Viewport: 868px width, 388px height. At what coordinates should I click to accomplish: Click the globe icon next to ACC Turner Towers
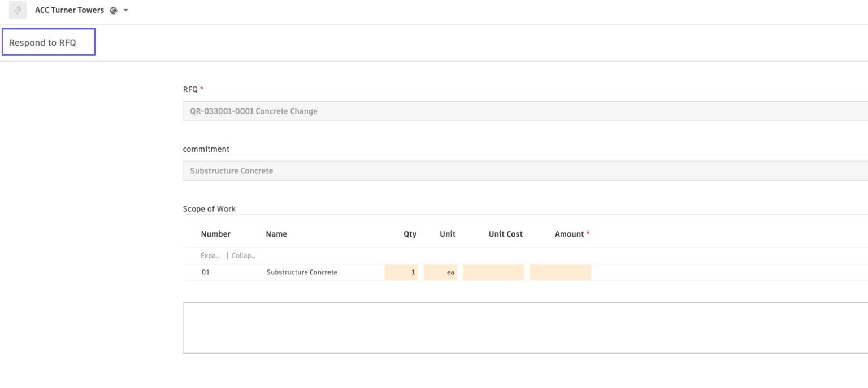[114, 10]
